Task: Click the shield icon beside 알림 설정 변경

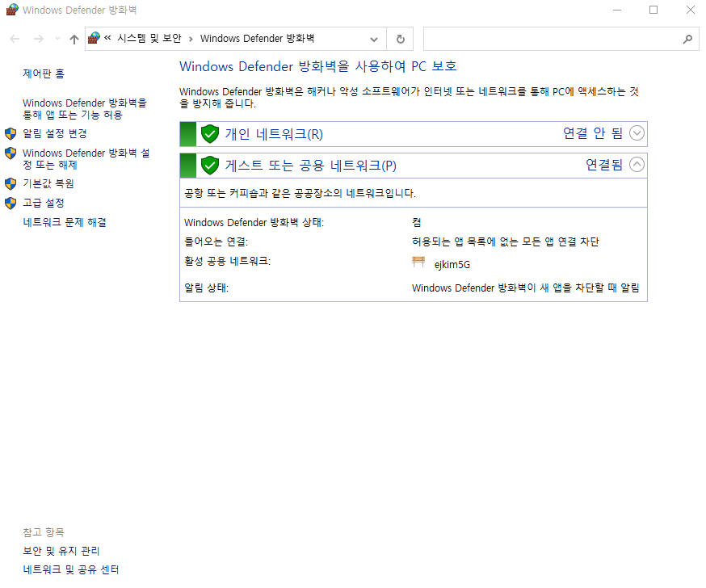Action: pyautogui.click(x=11, y=134)
